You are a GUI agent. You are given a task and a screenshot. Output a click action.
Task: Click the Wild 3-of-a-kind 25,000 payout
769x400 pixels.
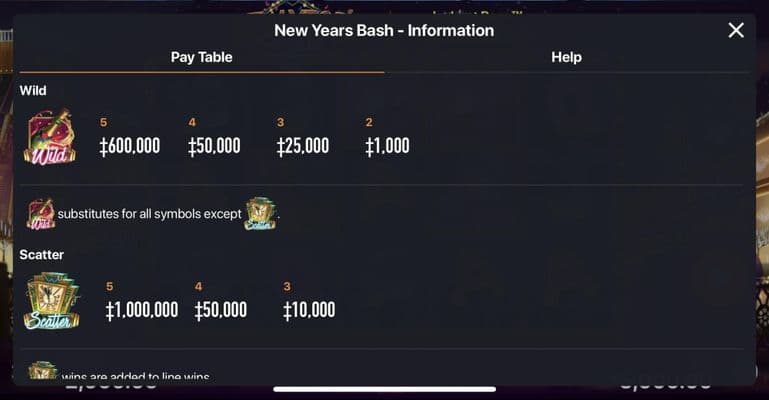[x=303, y=146]
